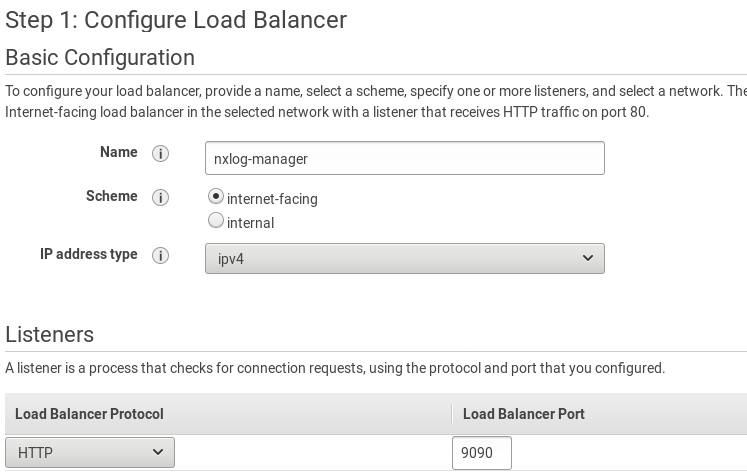Click the Listeners section heading
This screenshot has width=747, height=473.
click(50, 334)
